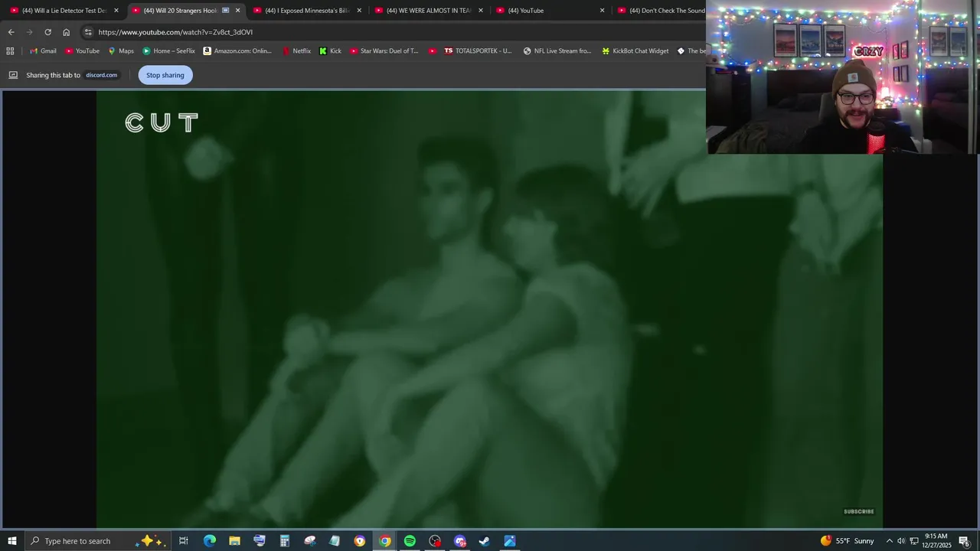Open the Chrome apps grid icon
Viewport: 980px width, 551px height.
pyautogui.click(x=10, y=51)
